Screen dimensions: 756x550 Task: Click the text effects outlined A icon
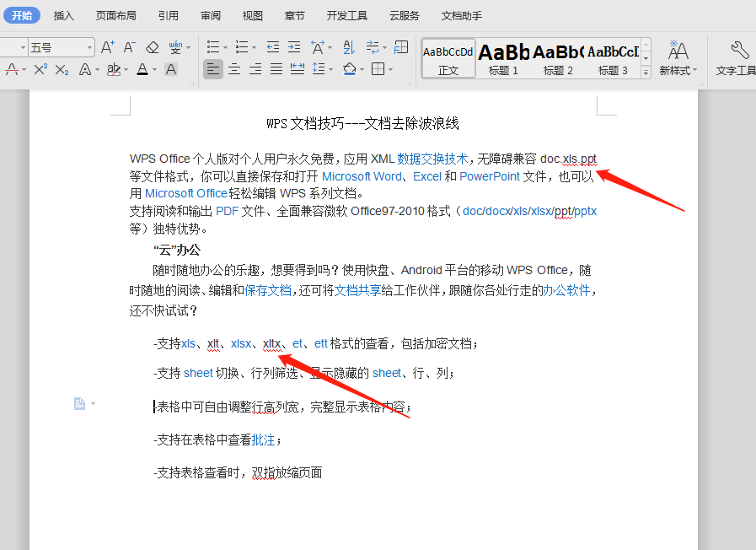85,69
